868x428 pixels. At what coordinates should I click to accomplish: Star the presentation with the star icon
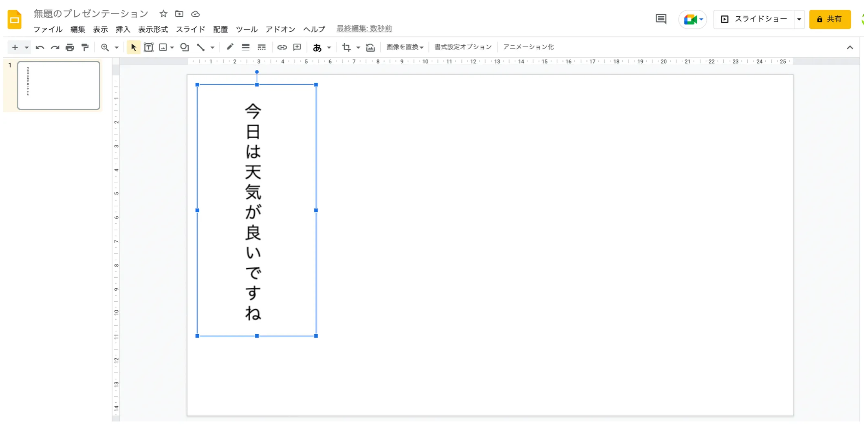pyautogui.click(x=163, y=14)
